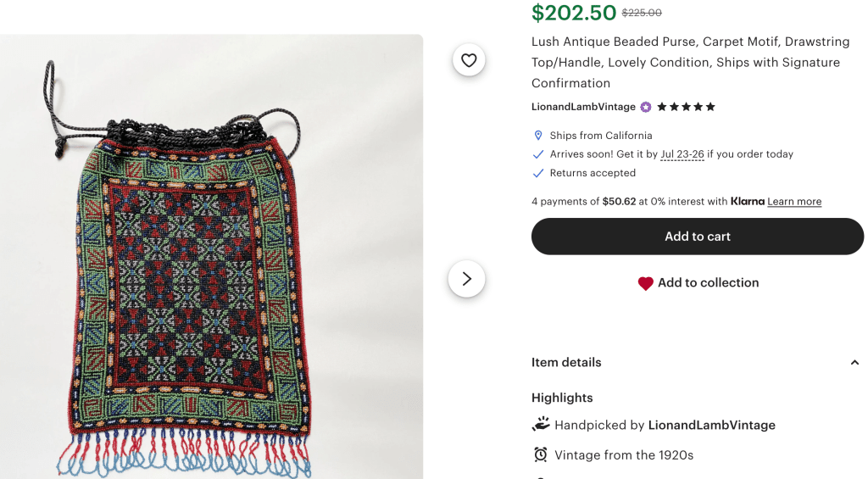Viewport: 868px width, 479px height.
Task: Click the $225.00 original price
Action: click(642, 13)
